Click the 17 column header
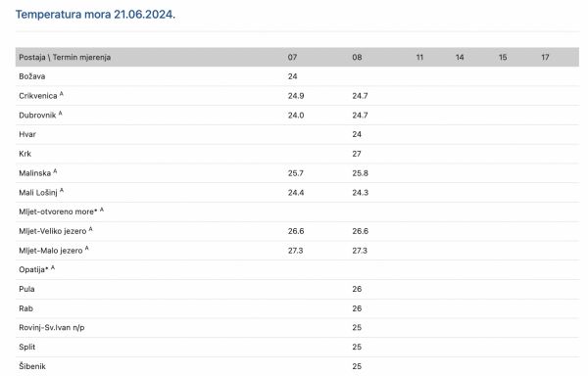 (x=545, y=58)
